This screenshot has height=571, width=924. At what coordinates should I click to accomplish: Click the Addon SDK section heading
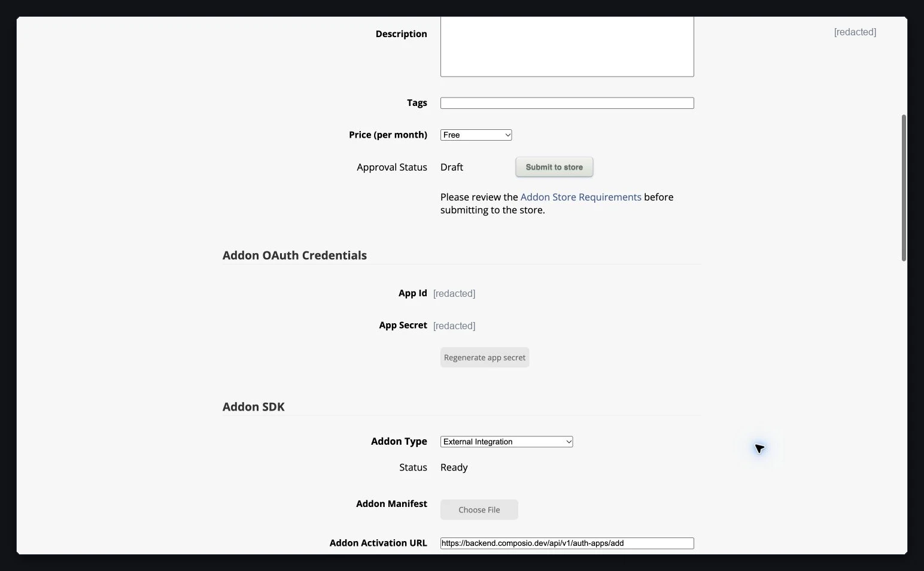point(254,407)
